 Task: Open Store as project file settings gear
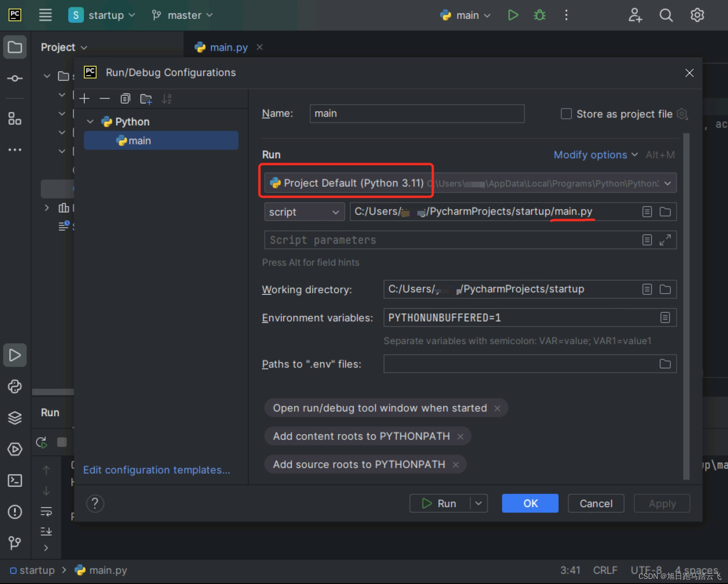pyautogui.click(x=682, y=114)
